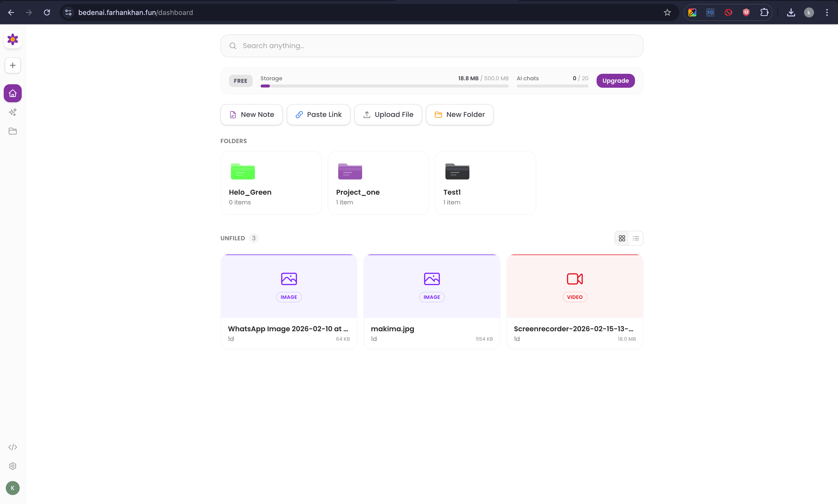Image resolution: width=838 pixels, height=504 pixels.
Task: Bookmark the page with the star icon
Action: point(667,12)
